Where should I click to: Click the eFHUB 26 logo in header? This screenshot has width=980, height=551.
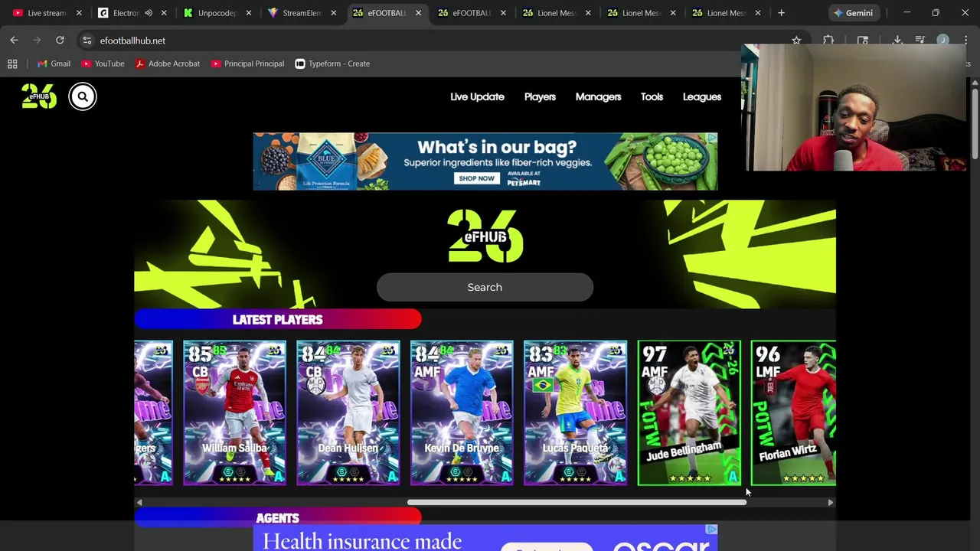point(39,96)
